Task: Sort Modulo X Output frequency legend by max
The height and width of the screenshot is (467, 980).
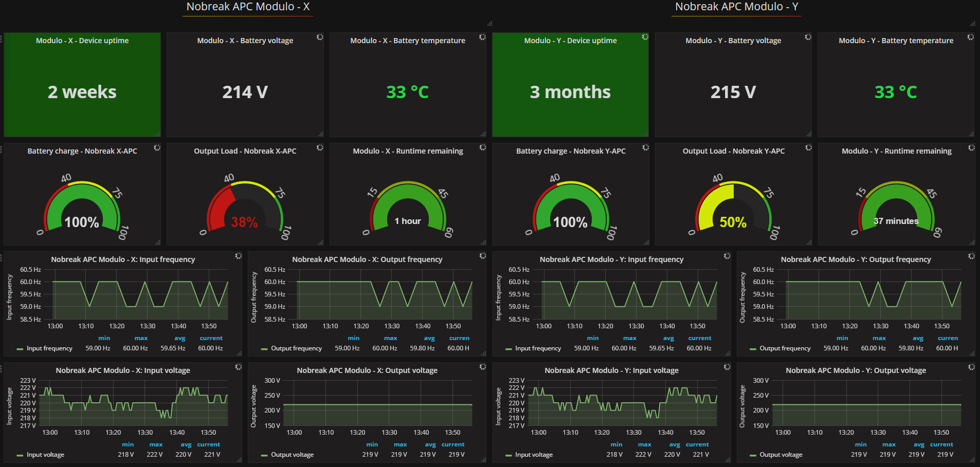Action: click(391, 338)
